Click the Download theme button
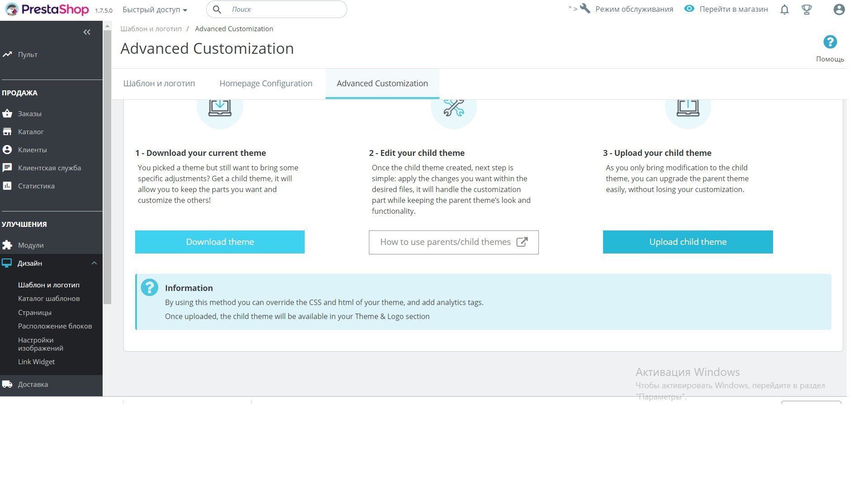Screen dimensions: 868x488 pyautogui.click(x=220, y=242)
